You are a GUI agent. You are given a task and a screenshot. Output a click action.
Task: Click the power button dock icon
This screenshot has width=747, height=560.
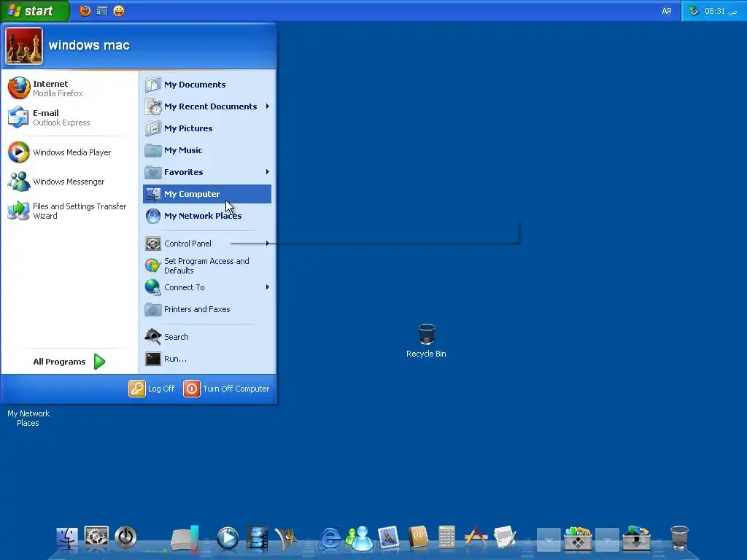point(125,537)
